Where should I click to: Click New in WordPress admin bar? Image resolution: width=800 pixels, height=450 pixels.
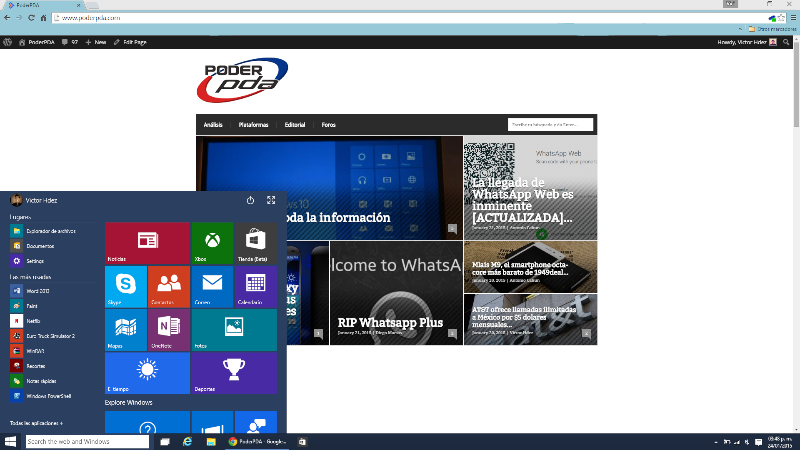(96, 42)
